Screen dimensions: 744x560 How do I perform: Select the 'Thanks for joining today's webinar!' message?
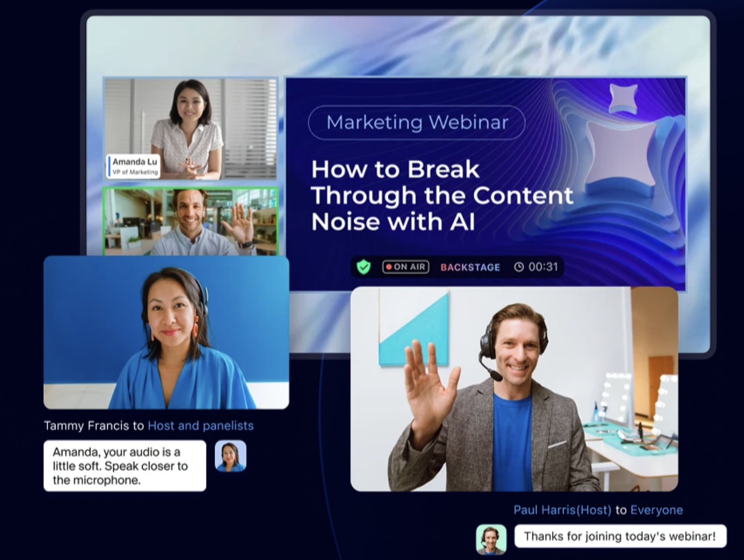[x=620, y=536]
